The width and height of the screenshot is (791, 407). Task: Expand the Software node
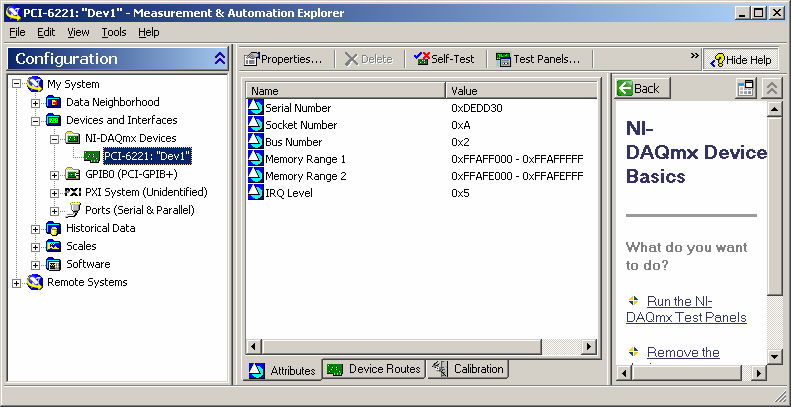(35, 265)
